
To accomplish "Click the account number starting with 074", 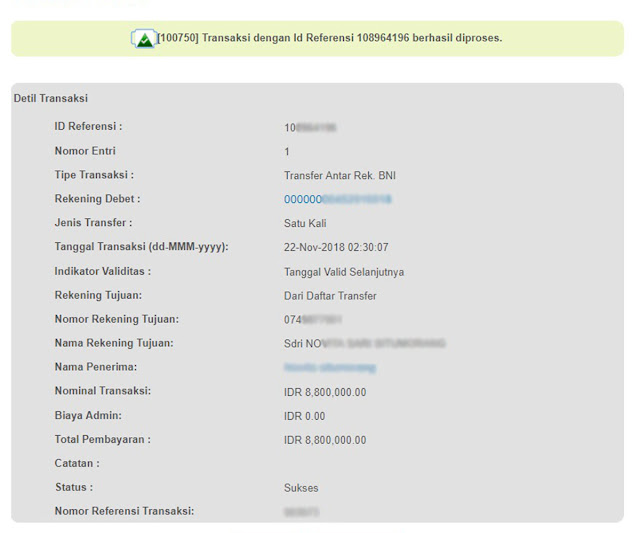I will point(313,320).
